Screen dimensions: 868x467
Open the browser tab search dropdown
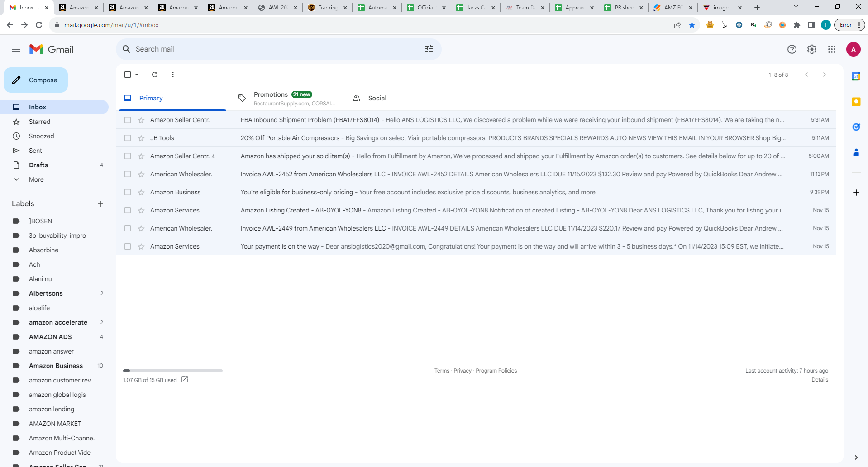[x=796, y=7]
